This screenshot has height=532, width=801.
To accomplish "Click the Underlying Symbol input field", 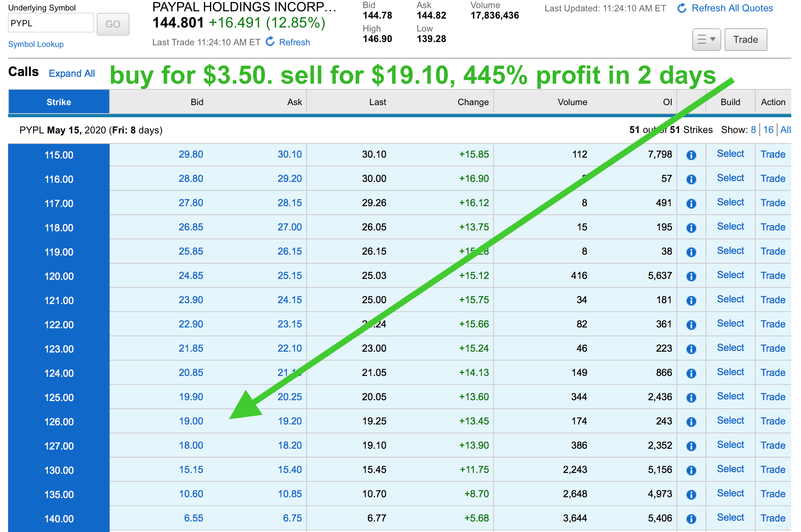I will [x=51, y=23].
